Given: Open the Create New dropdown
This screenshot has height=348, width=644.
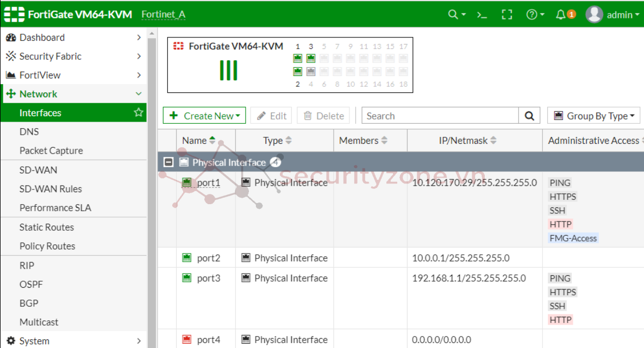Looking at the screenshot, I should [x=204, y=116].
